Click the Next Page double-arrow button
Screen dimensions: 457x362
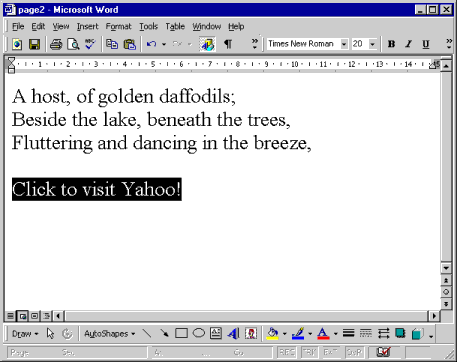446,304
